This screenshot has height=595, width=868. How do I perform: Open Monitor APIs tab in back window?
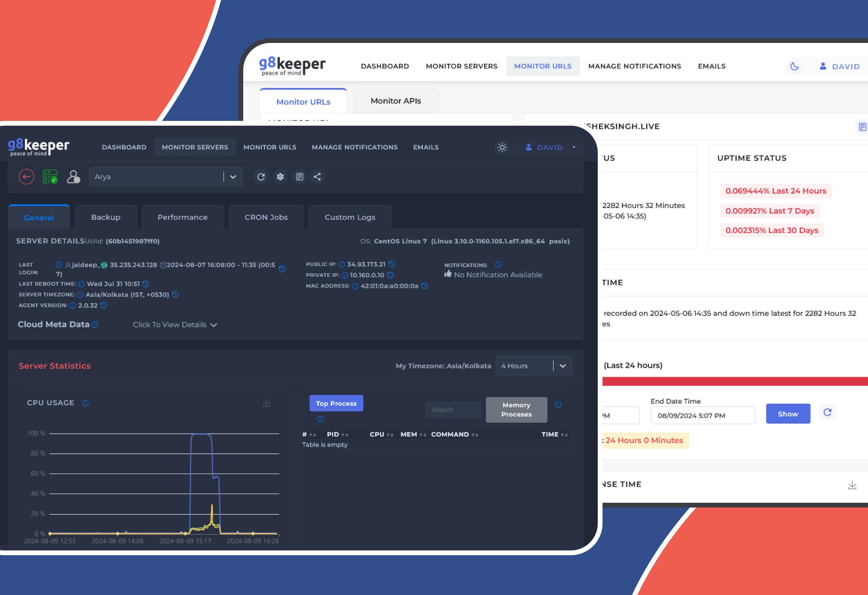coord(396,101)
